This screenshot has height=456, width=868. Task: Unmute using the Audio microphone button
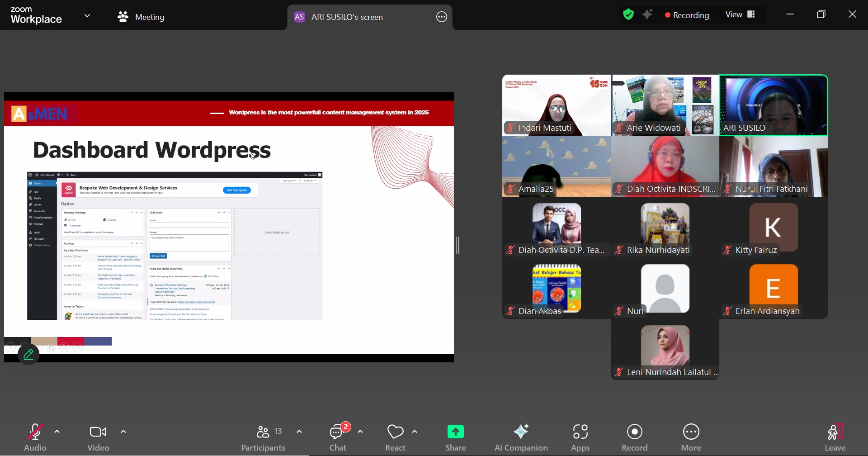[x=35, y=437]
